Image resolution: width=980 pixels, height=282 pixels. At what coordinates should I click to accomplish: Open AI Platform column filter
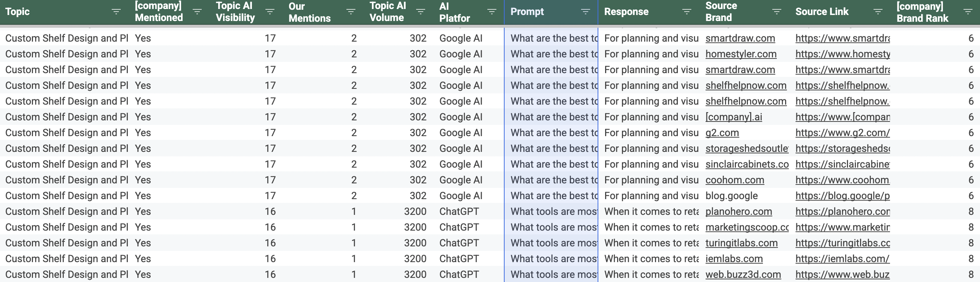[x=491, y=12]
